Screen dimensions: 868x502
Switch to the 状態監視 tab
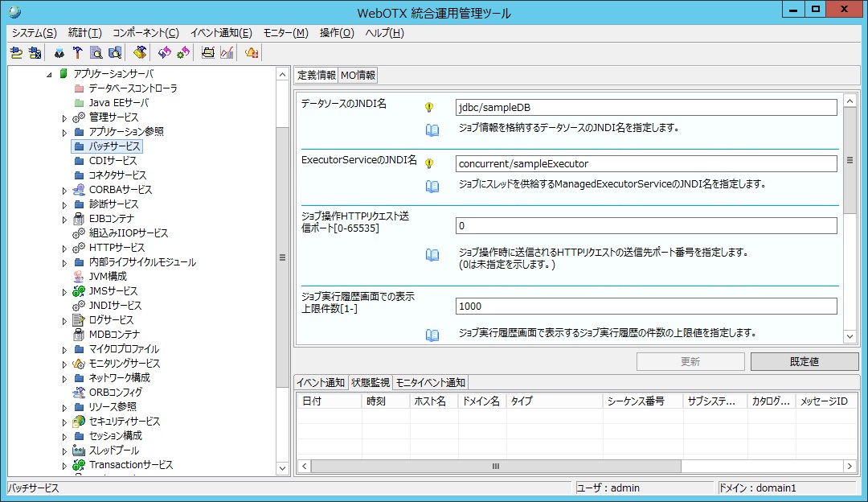(370, 383)
